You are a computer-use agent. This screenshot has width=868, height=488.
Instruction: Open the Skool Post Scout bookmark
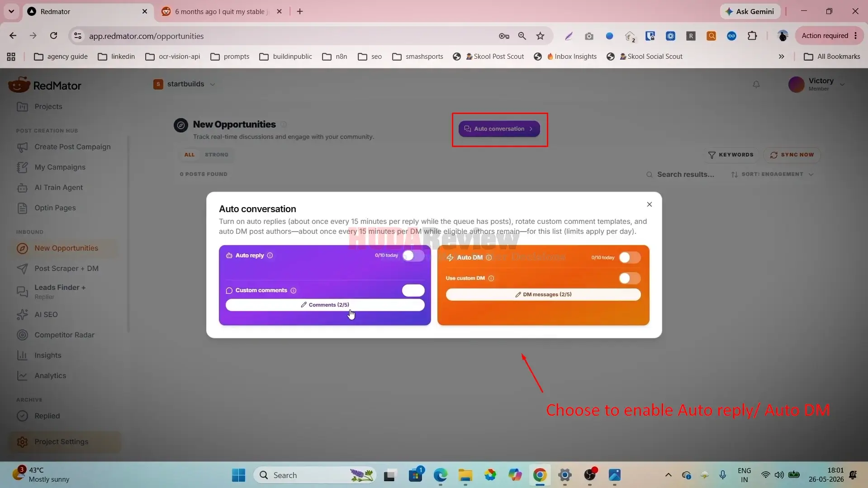pos(489,57)
